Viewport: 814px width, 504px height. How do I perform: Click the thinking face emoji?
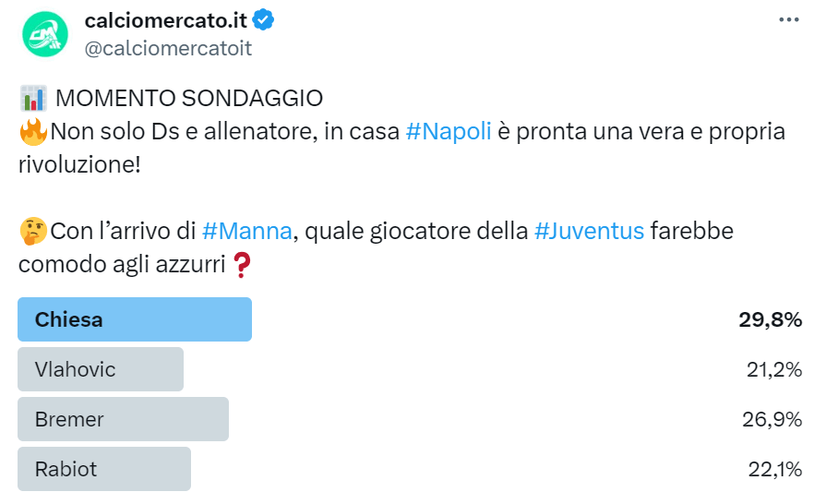coord(33,231)
